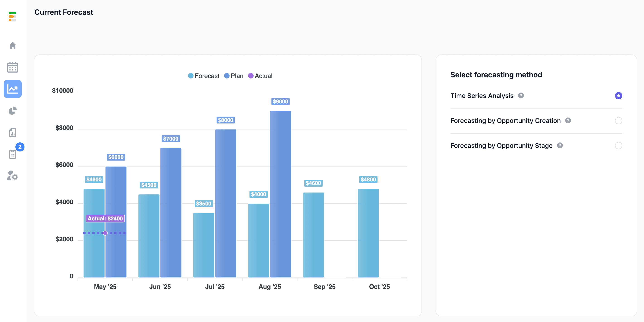Screen dimensions: 644x322
Task: Select Forecasting by Opportunity Creation radio button
Action: click(618, 121)
